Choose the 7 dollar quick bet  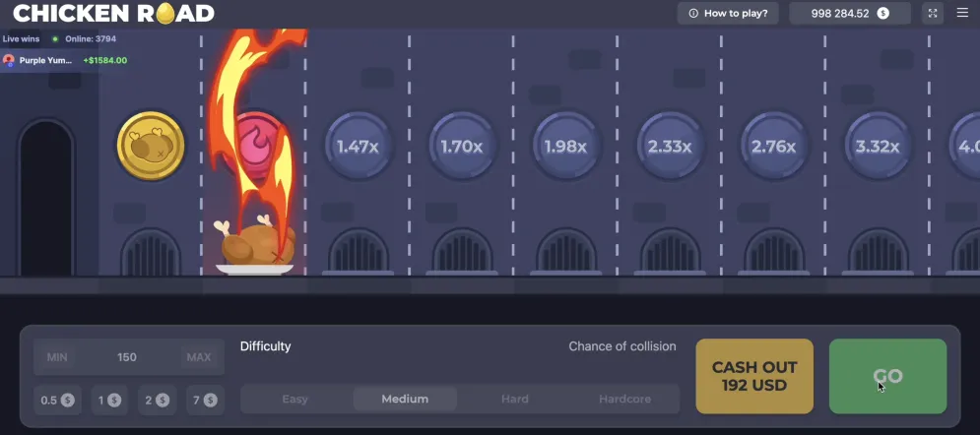point(205,400)
